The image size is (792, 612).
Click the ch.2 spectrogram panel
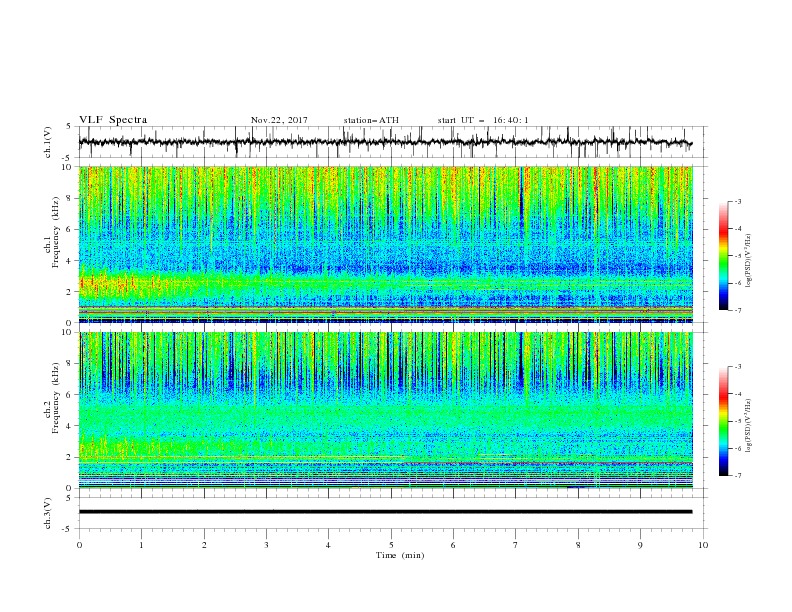386,410
